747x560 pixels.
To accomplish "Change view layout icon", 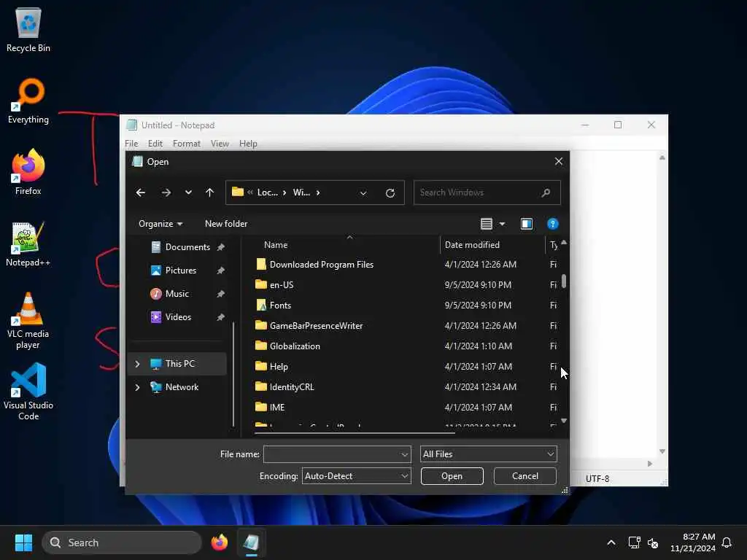I will click(486, 224).
